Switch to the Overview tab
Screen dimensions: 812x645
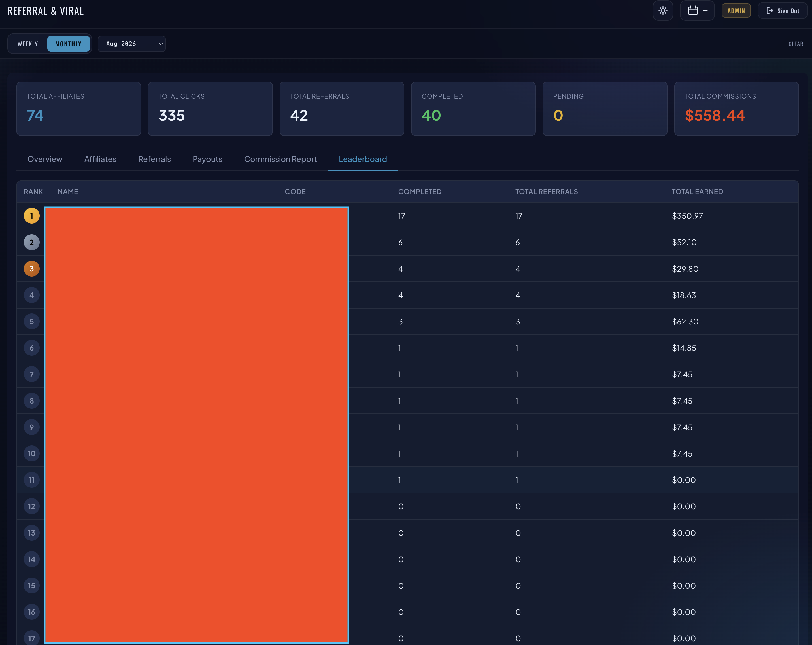point(45,159)
